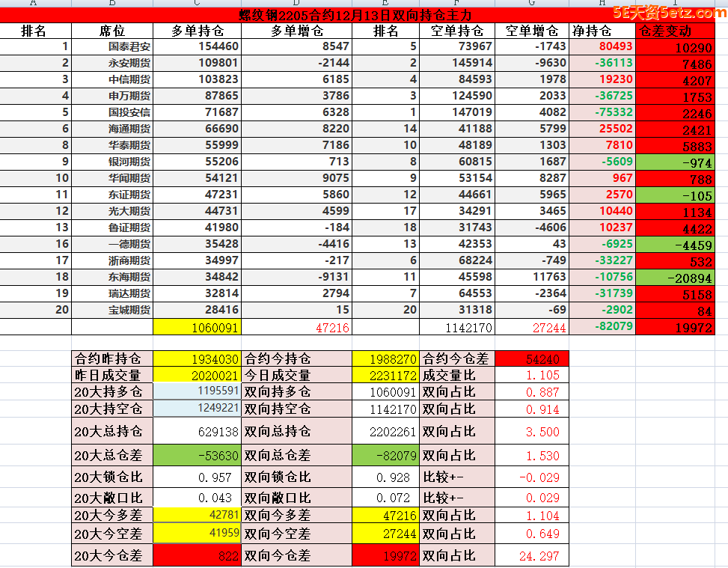Select 20大总持仓 value 629138
Image resolution: width=728 pixels, height=568 pixels.
(x=198, y=431)
